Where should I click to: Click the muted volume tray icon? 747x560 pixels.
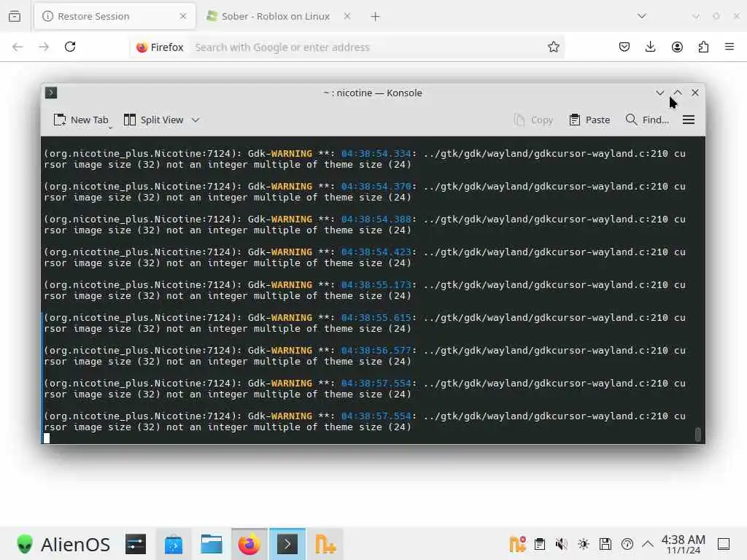(562, 544)
